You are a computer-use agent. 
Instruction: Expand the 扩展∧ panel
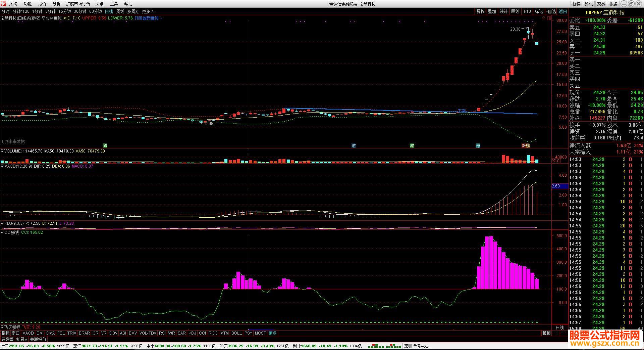22,340
